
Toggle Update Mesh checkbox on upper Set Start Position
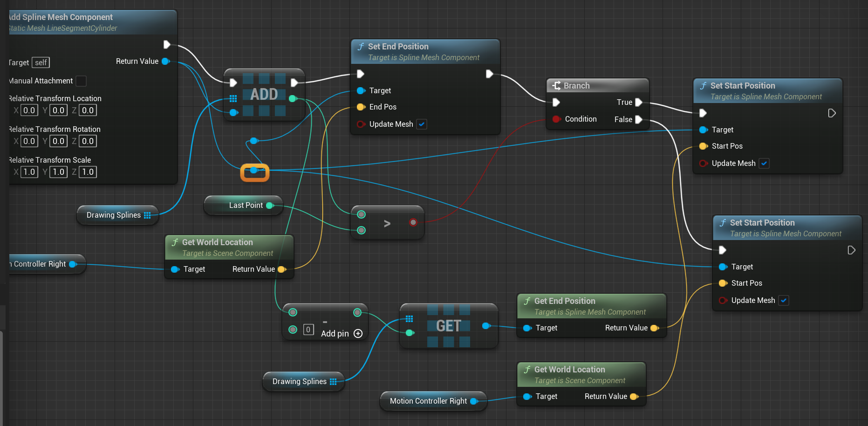click(764, 163)
